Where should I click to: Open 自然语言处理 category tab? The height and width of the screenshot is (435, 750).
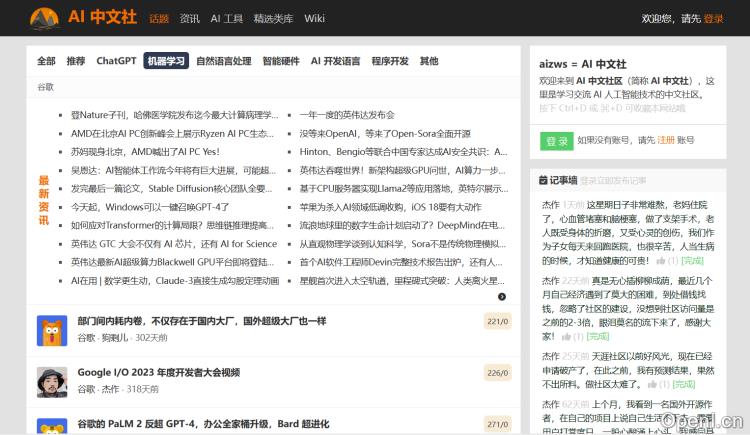224,61
